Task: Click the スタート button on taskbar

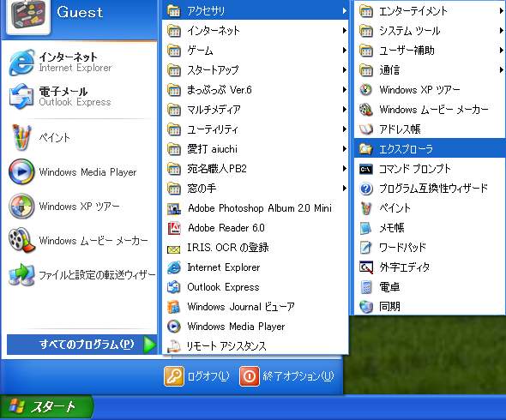Action: coord(46,407)
